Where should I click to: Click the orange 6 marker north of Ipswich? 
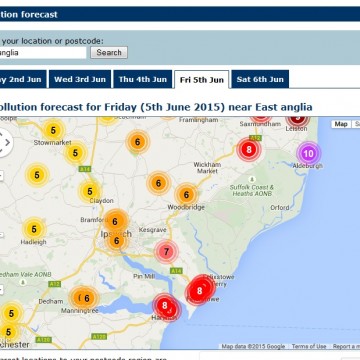pyautogui.click(x=115, y=221)
